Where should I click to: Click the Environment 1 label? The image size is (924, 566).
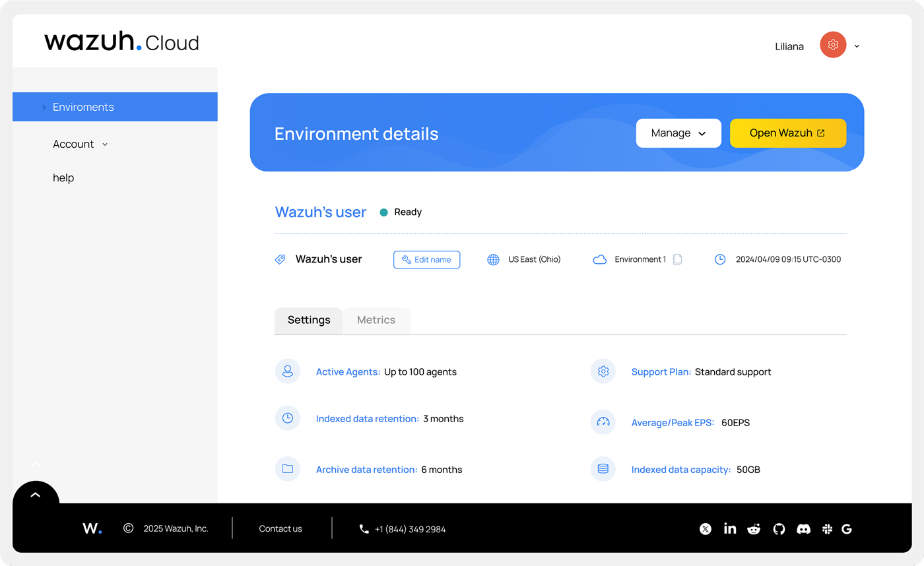pos(640,260)
